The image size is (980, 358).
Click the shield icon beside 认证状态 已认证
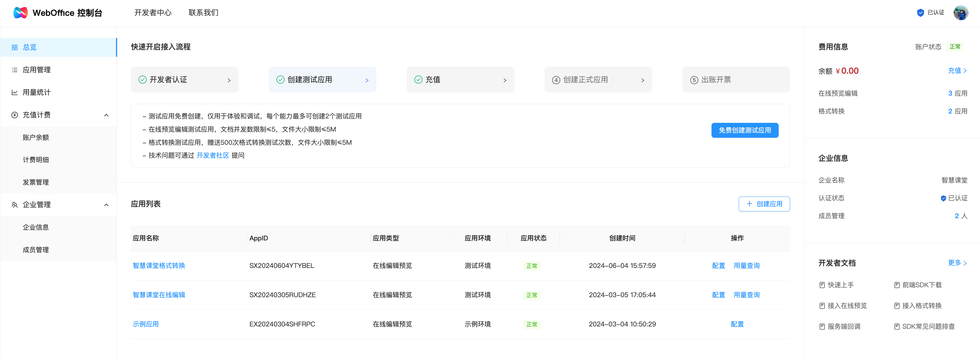click(943, 198)
